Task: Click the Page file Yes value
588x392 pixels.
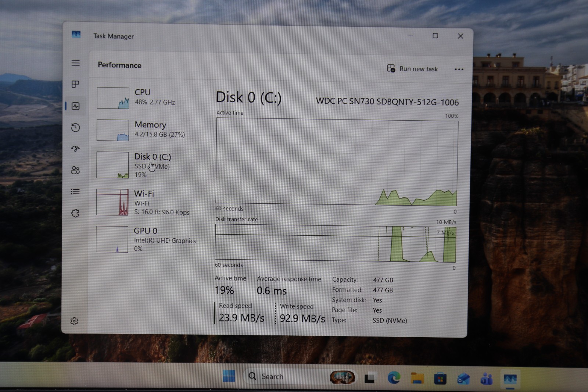Action: coord(377,310)
